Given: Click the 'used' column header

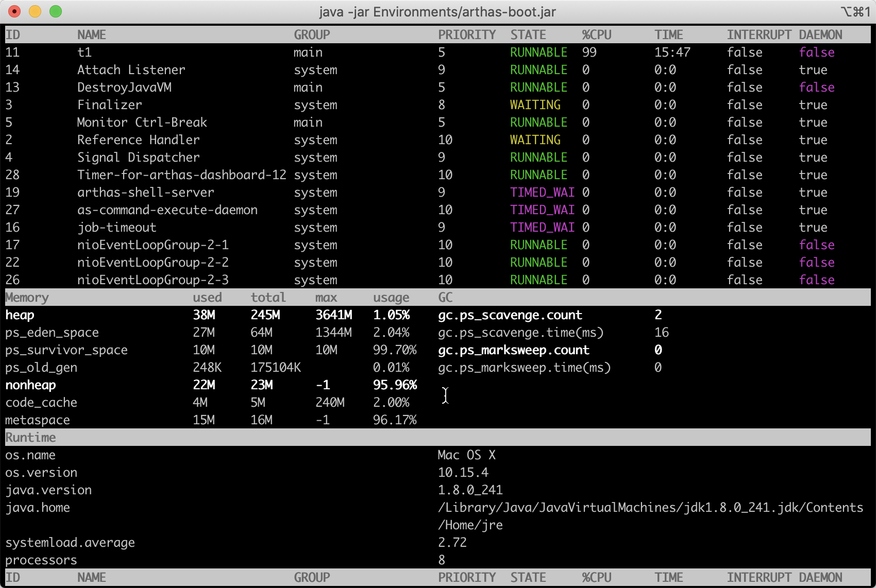Looking at the screenshot, I should pyautogui.click(x=207, y=298).
